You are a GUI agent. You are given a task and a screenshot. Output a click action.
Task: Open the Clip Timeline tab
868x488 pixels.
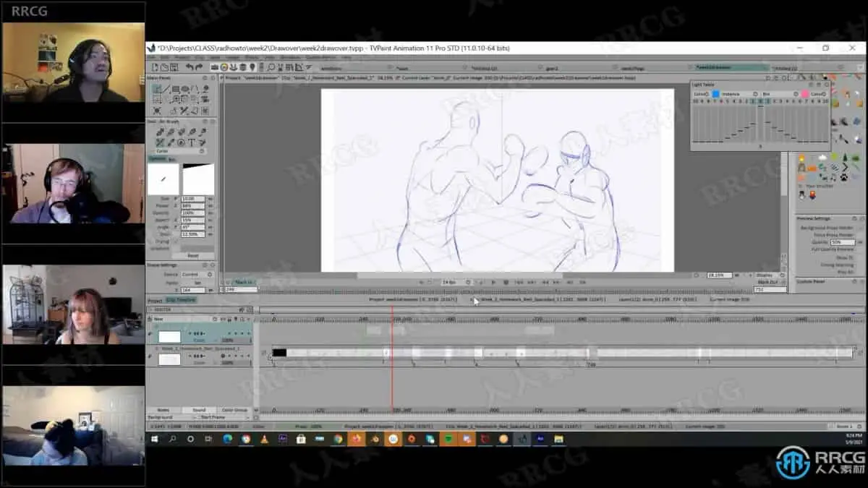(181, 299)
